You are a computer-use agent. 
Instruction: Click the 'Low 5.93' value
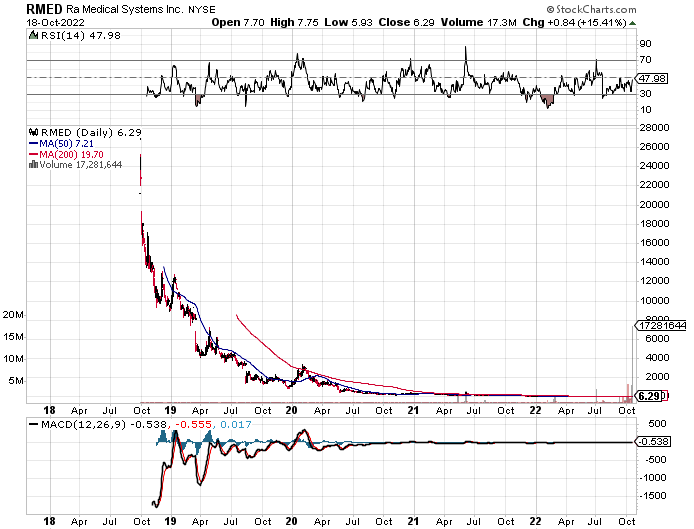click(x=348, y=22)
